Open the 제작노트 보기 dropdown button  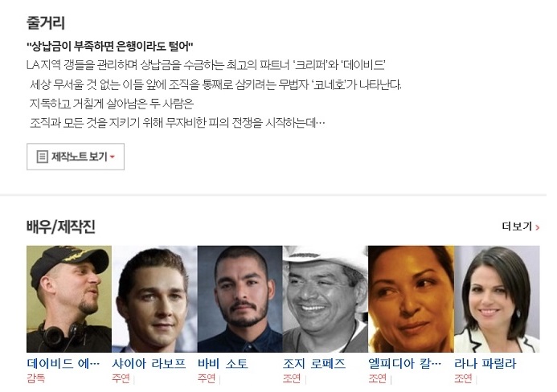pyautogui.click(x=76, y=157)
